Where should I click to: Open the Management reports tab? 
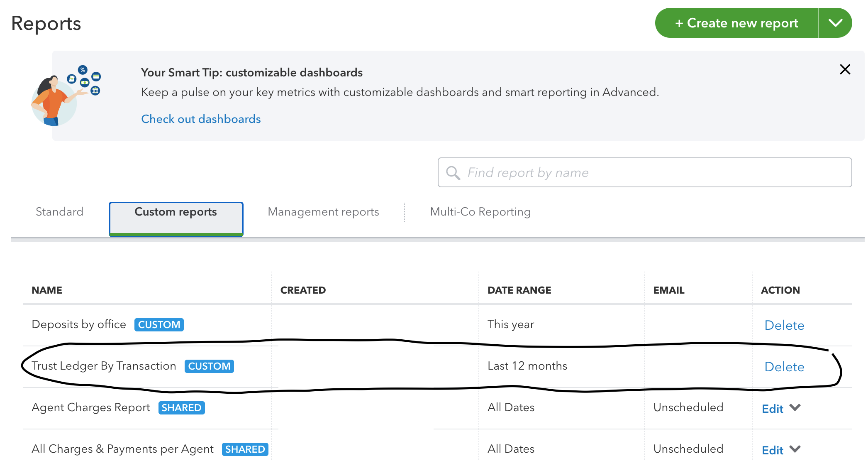pyautogui.click(x=323, y=212)
